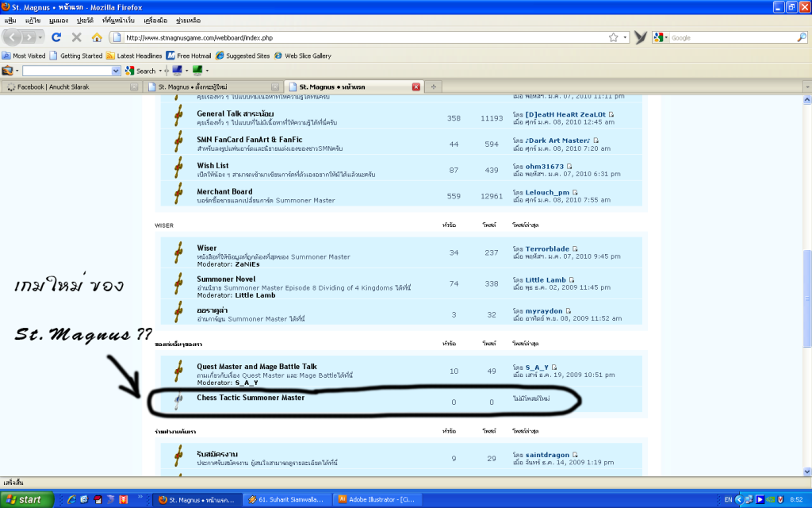Click the EN language indicator in the tray

[728, 500]
